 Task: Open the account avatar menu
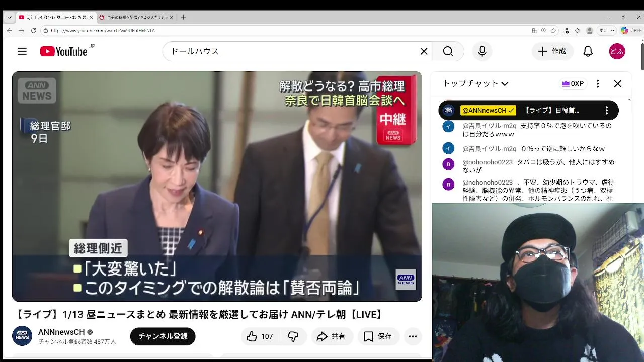tap(617, 51)
